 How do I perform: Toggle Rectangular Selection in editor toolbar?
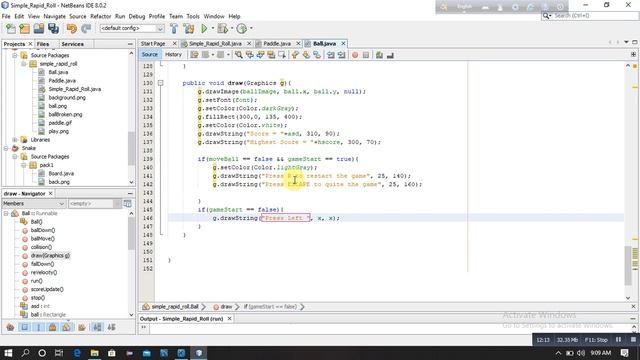282,55
